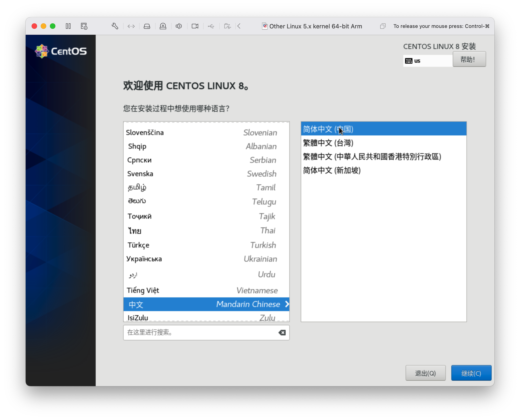Click the hard disk toolbar icon
The height and width of the screenshot is (420, 520).
tap(147, 26)
